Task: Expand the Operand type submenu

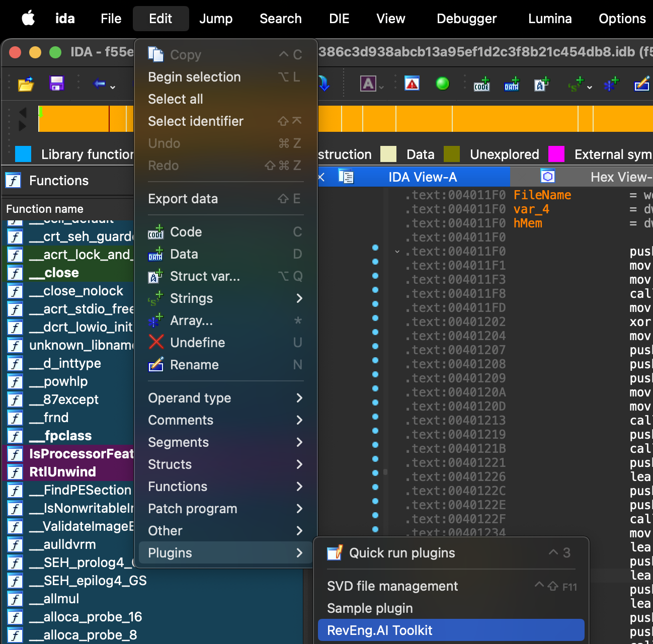Action: [x=226, y=398]
